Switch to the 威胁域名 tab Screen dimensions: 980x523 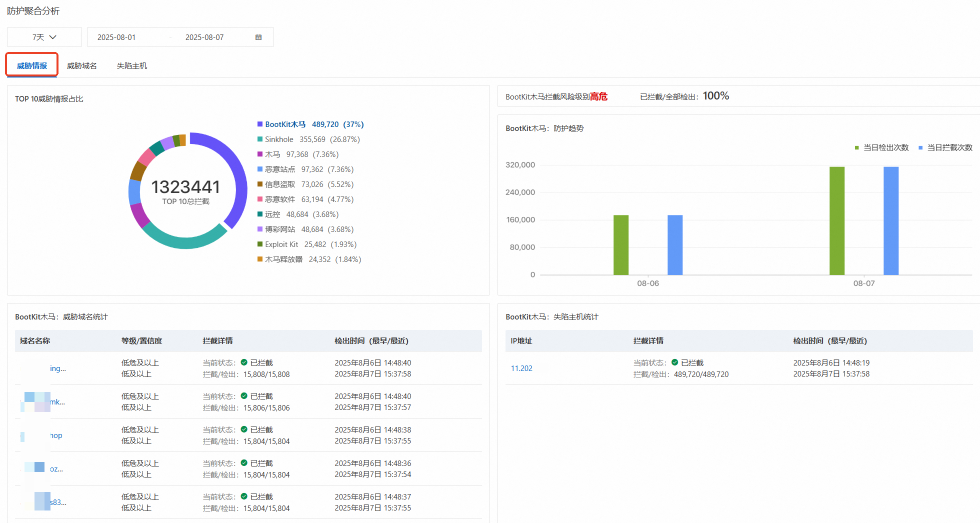[82, 65]
